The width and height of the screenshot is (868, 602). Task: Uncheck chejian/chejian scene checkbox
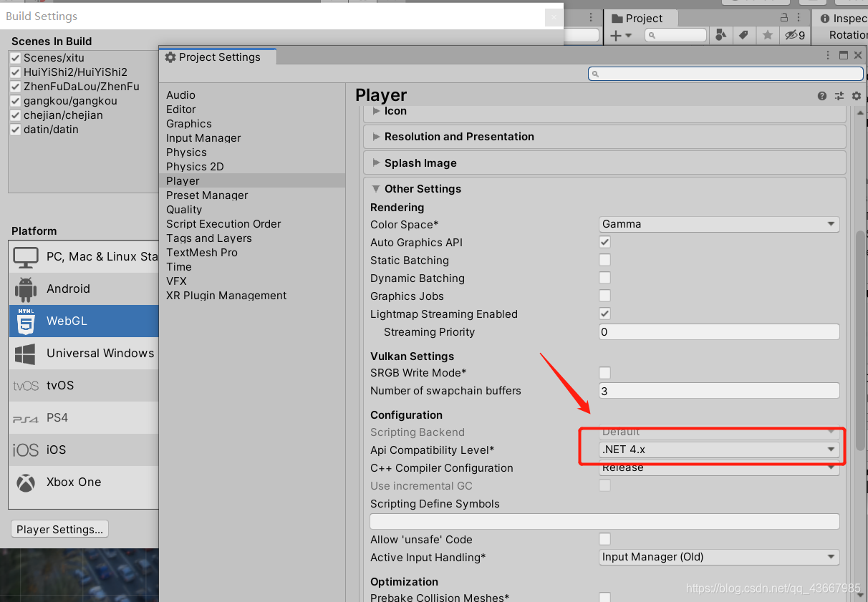(x=16, y=115)
